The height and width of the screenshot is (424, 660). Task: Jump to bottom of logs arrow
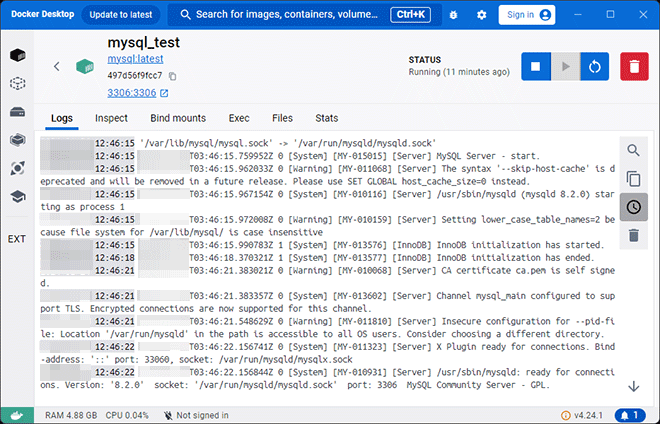[633, 387]
